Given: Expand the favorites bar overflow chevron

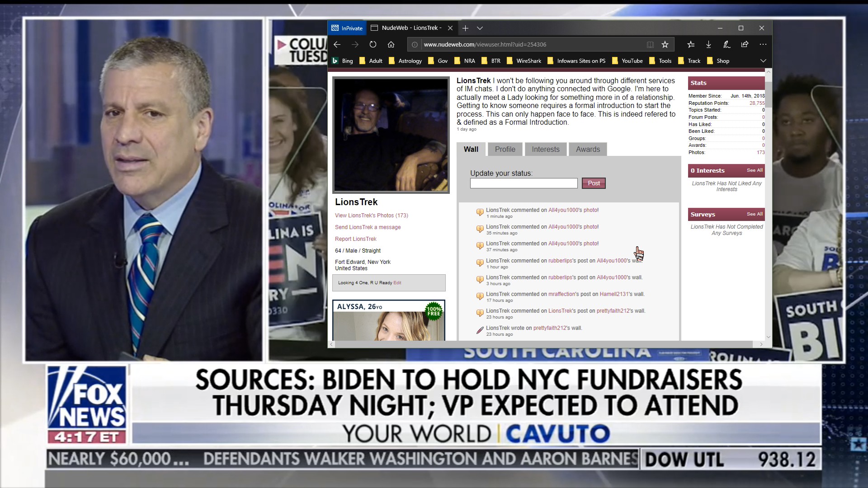Looking at the screenshot, I should point(763,61).
